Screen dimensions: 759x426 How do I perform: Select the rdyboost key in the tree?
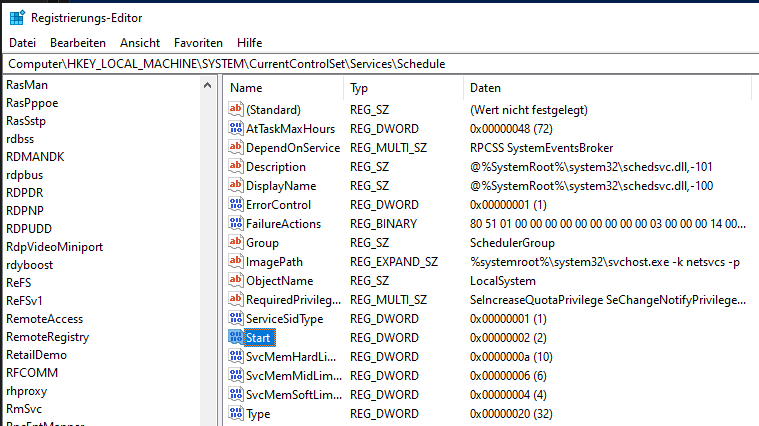[30, 265]
